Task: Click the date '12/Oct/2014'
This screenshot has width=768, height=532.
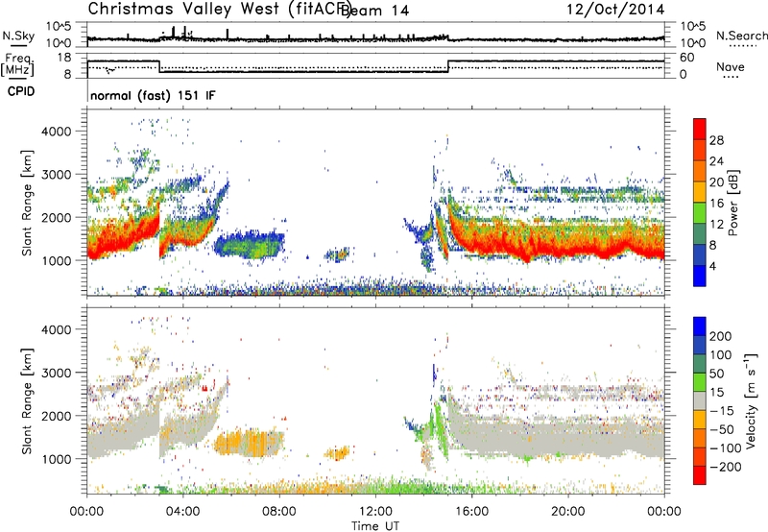Action: (x=615, y=10)
